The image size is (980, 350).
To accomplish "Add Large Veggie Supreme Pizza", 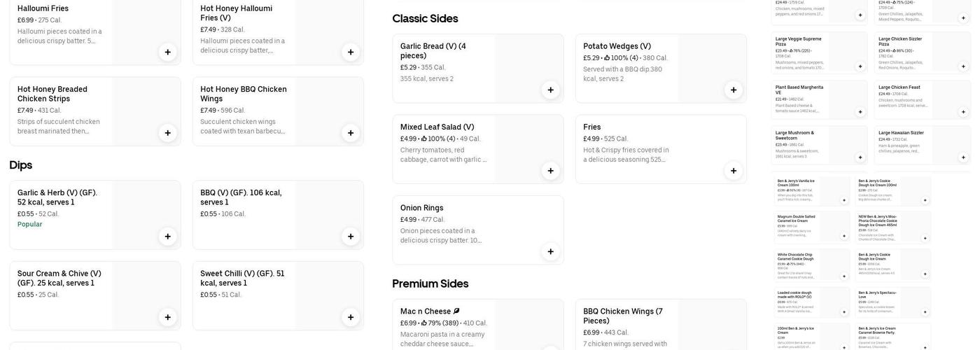I will [860, 66].
